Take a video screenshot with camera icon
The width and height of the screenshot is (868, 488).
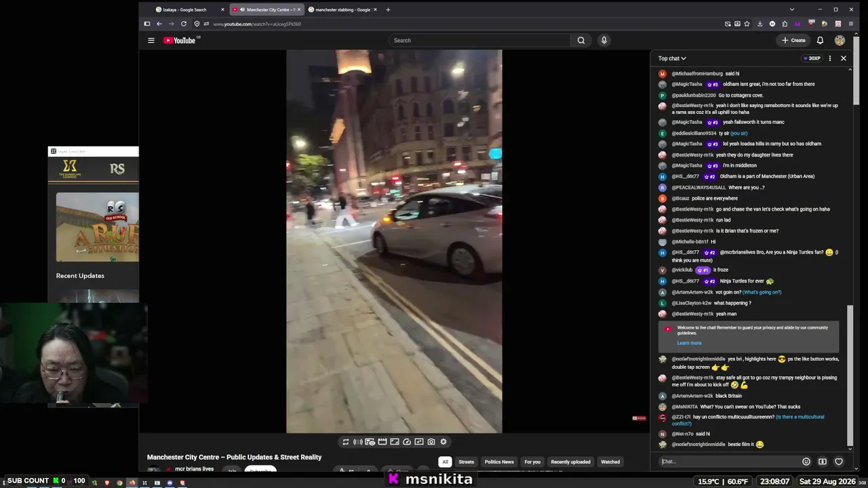431,442
